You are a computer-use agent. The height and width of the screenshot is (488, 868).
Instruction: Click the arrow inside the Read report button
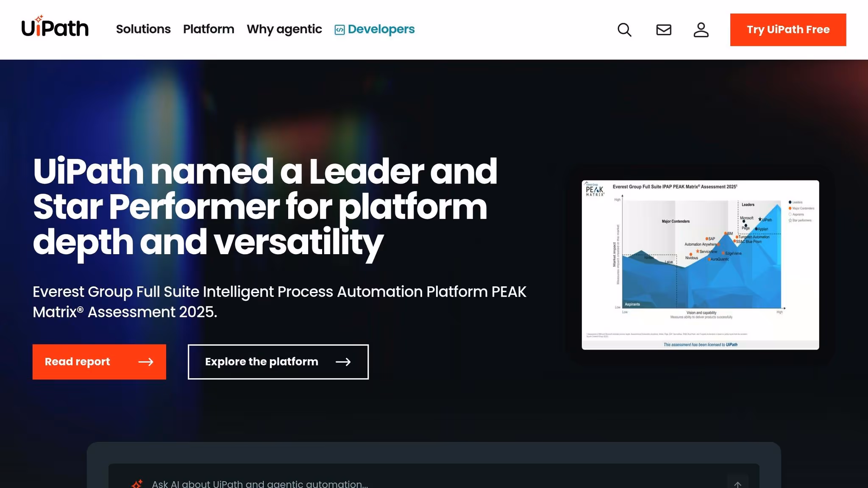pyautogui.click(x=147, y=362)
